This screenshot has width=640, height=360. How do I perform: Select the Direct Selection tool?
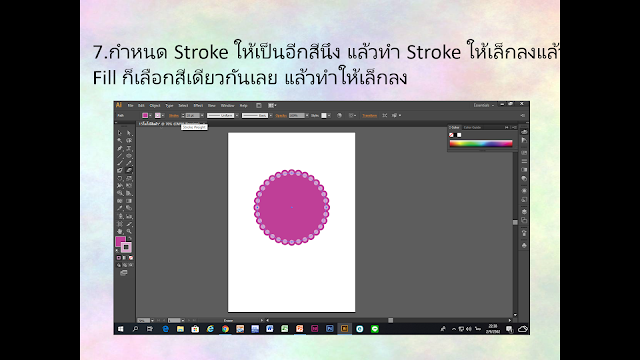point(129,133)
